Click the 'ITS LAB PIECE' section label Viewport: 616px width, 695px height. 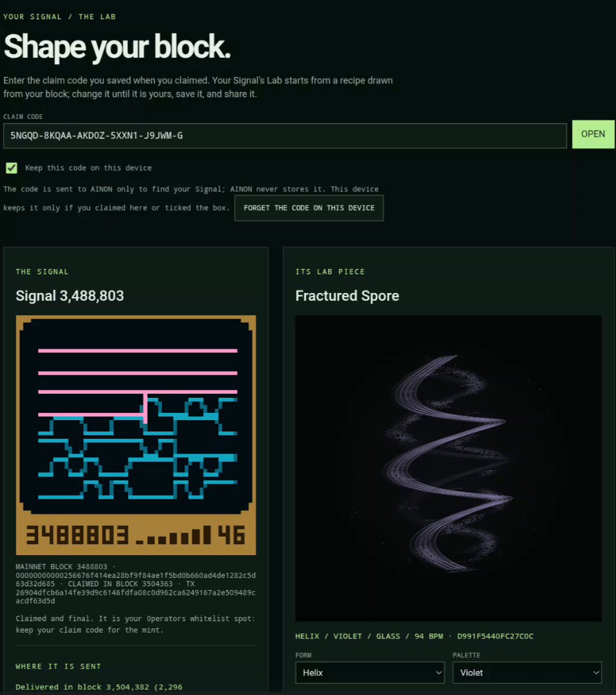coord(330,272)
